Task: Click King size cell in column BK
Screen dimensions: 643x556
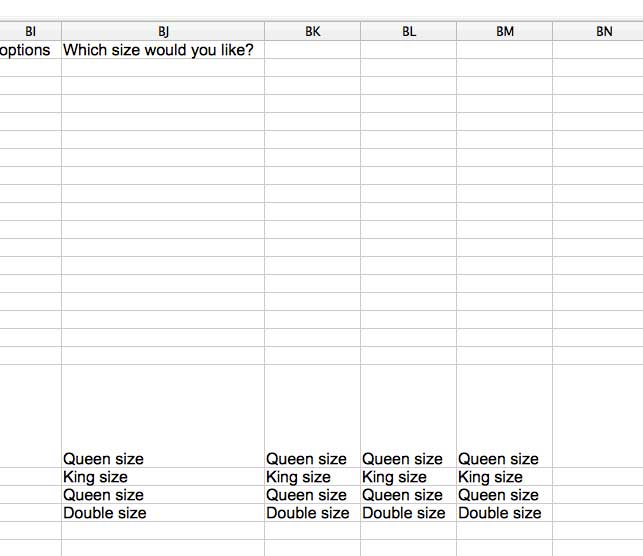Action: coord(298,477)
